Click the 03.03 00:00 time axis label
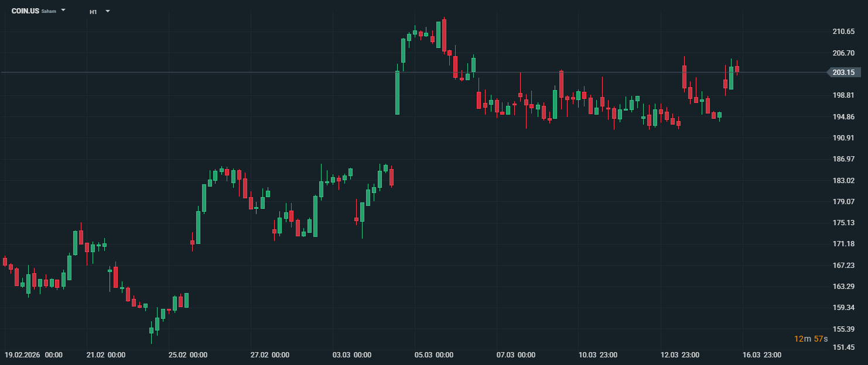The height and width of the screenshot is (365, 868). [x=352, y=355]
